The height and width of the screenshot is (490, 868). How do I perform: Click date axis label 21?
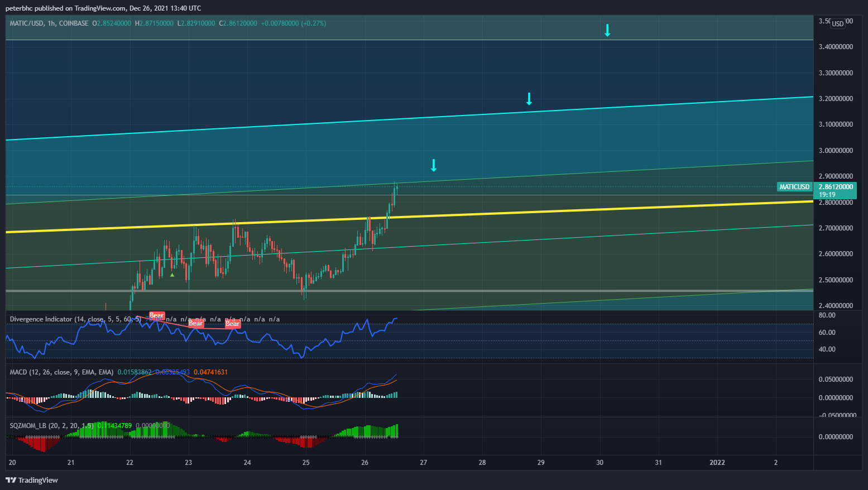point(71,463)
